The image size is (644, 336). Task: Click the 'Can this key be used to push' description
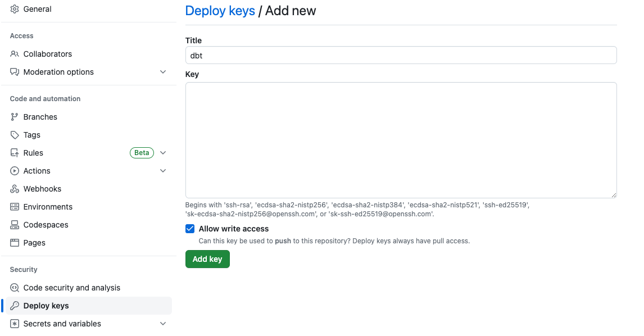[334, 241]
